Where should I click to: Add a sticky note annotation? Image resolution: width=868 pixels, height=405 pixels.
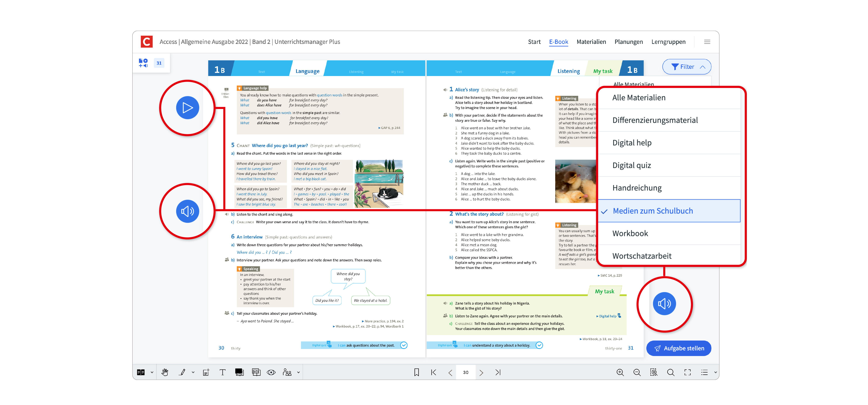point(206,372)
